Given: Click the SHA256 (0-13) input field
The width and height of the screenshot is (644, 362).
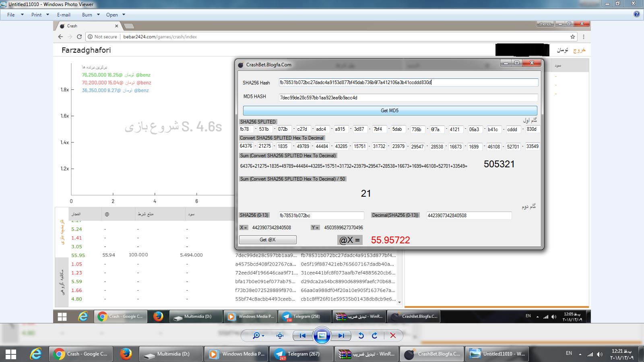Looking at the screenshot, I should (321, 216).
